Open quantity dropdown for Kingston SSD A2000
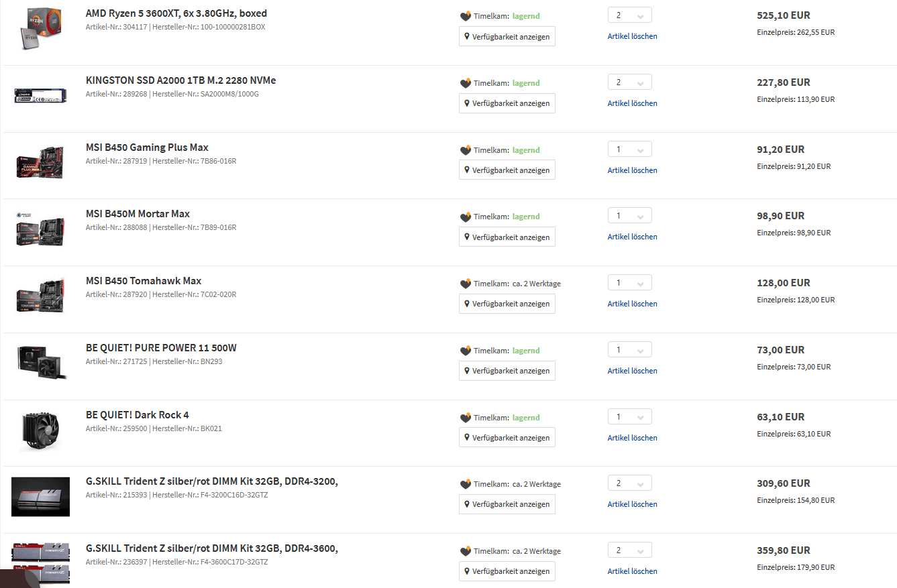This screenshot has height=588, width=897. (x=630, y=82)
